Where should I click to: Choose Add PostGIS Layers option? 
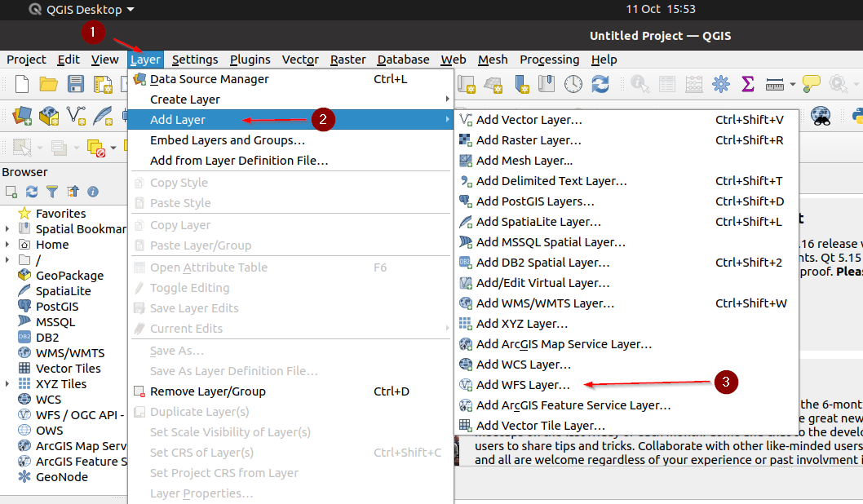626,201
